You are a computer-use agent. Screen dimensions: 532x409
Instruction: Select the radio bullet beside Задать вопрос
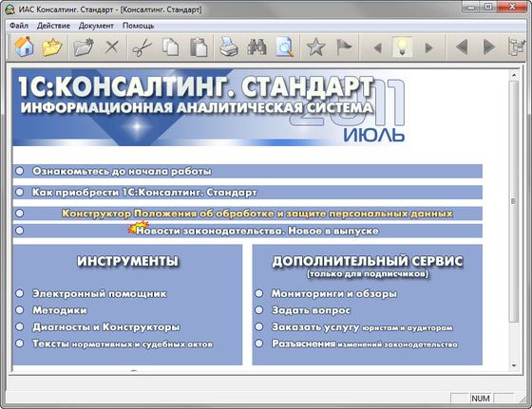[x=259, y=309]
